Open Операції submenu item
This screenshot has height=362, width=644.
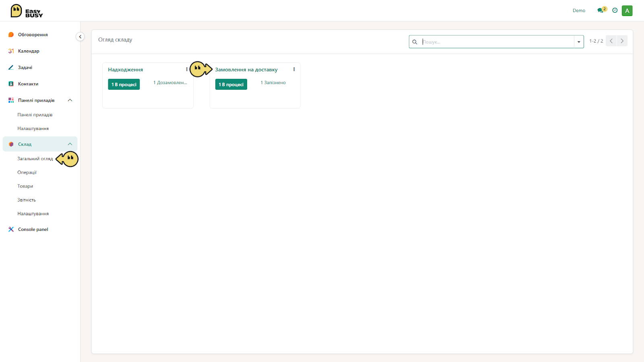27,172
